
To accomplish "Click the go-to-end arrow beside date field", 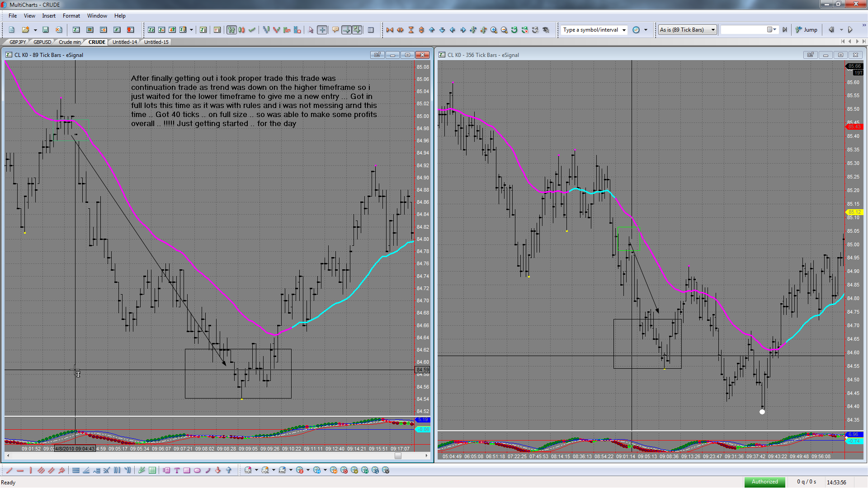I will [785, 30].
